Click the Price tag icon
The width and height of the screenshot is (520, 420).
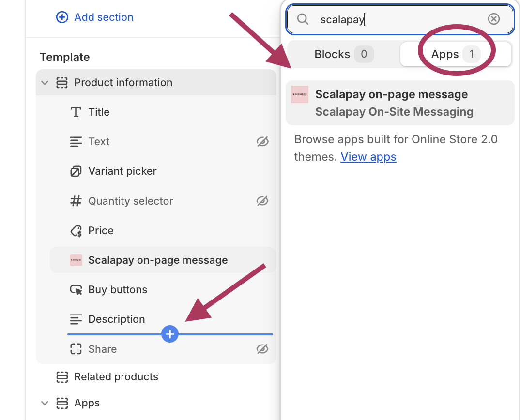pyautogui.click(x=76, y=231)
